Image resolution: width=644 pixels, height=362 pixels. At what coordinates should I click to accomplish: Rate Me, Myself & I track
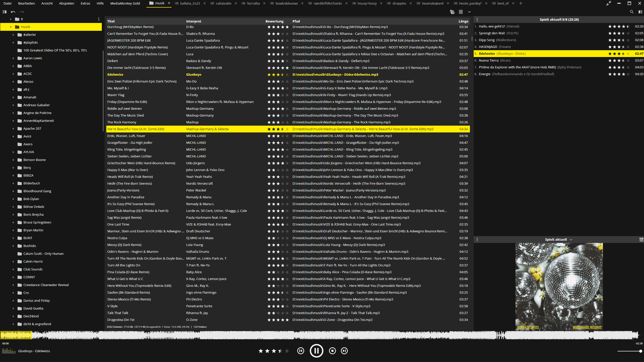click(x=278, y=88)
